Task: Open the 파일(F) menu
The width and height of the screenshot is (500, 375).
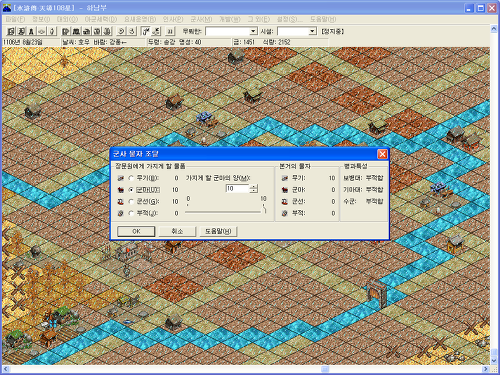Action: coord(15,19)
